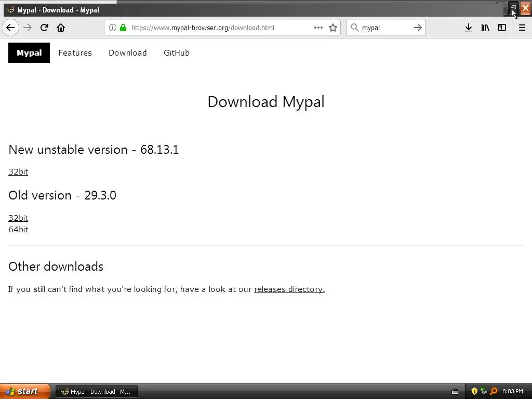
Task: Reload the current page
Action: tap(44, 28)
